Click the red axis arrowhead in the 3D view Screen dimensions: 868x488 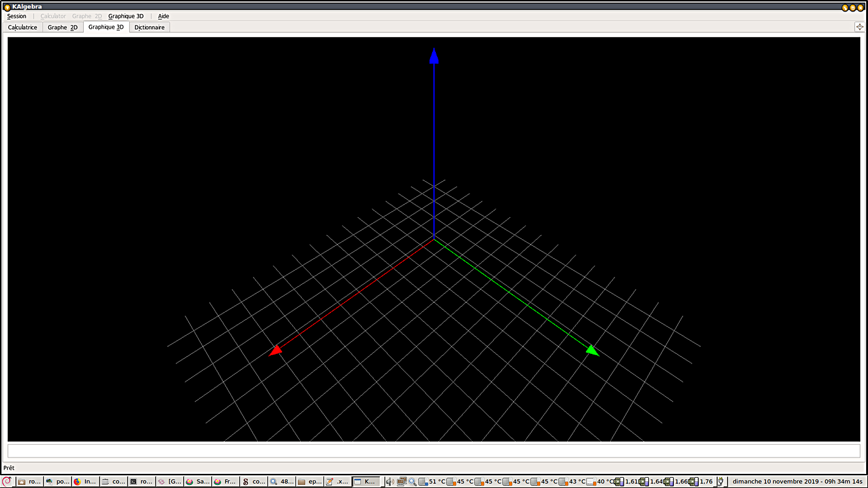276,350
